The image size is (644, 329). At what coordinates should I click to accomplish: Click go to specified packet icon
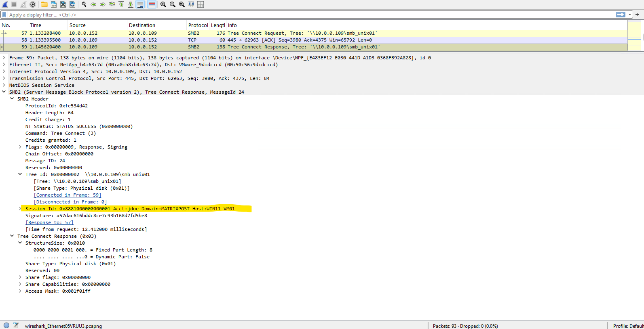tap(112, 4)
